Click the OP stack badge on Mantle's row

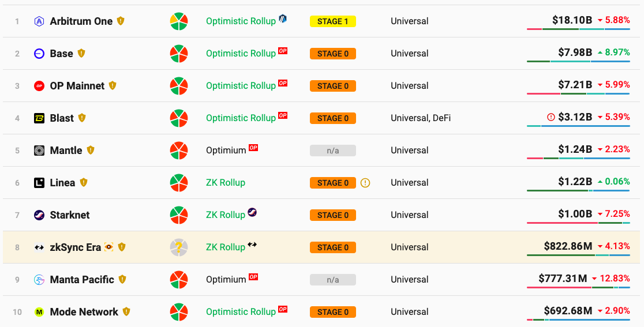point(253,148)
